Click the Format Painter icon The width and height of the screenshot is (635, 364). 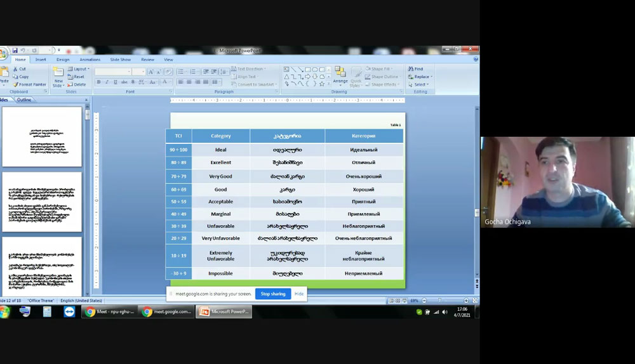tap(15, 84)
